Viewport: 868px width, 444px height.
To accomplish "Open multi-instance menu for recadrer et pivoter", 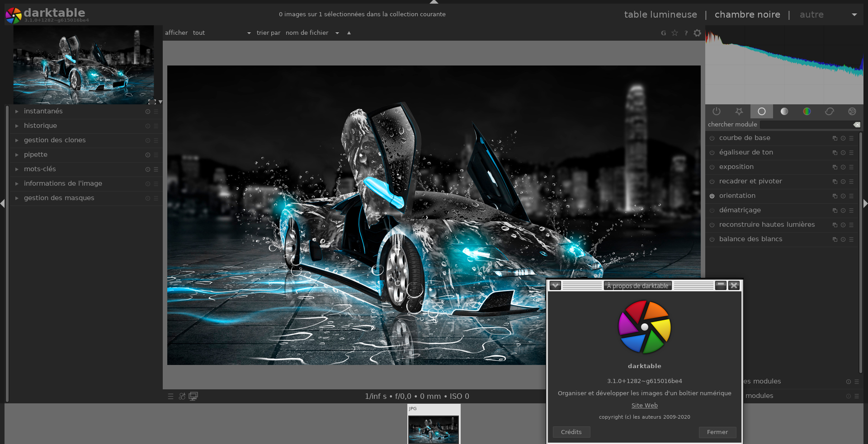I will coord(835,182).
